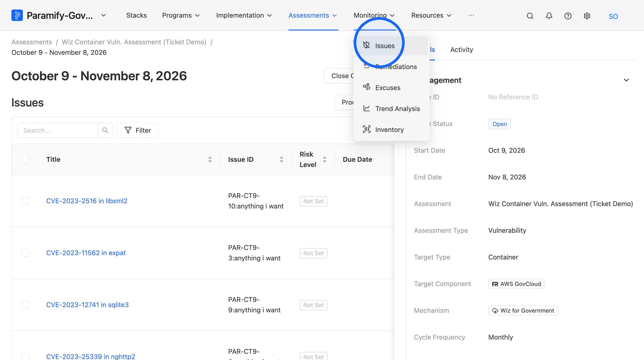Expand the Programs menu
644x360 pixels.
pyautogui.click(x=181, y=15)
